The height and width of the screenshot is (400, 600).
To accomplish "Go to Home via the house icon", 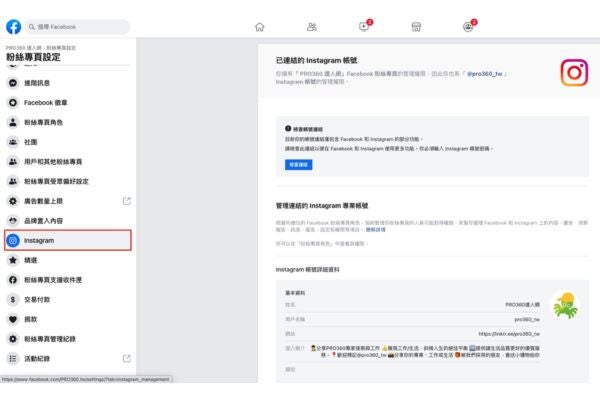I will 260,27.
